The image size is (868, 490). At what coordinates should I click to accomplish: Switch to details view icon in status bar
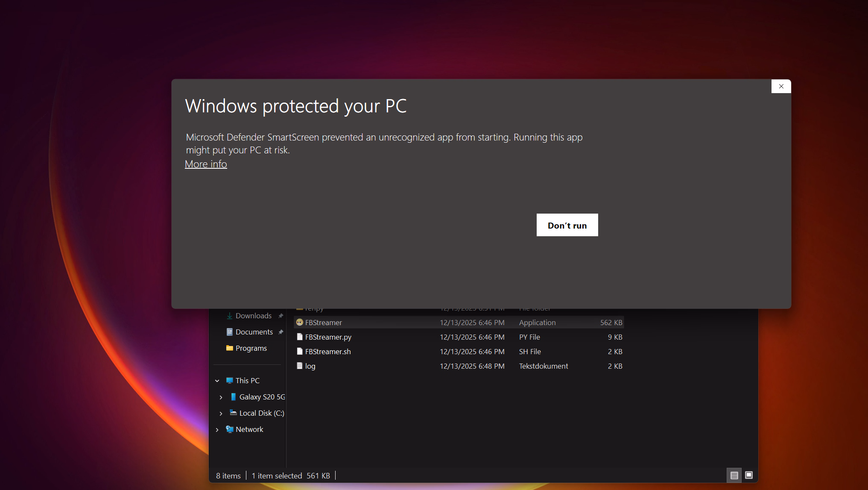(734, 475)
